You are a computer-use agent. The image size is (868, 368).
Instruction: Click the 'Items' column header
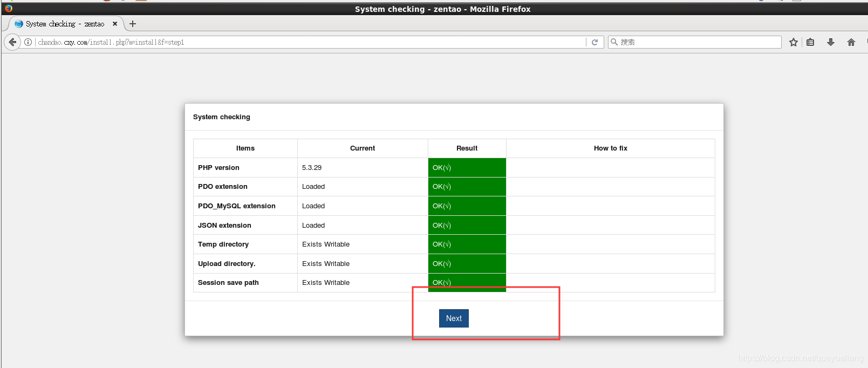pyautogui.click(x=245, y=148)
